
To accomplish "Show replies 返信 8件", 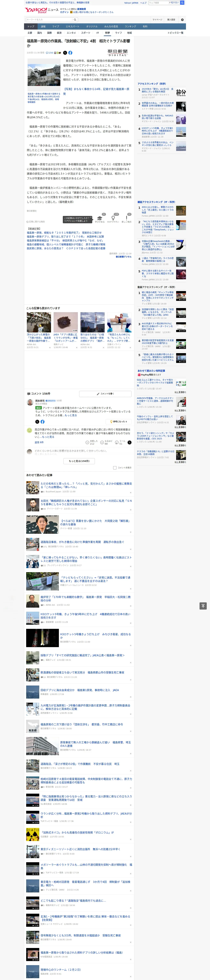I will tap(39, 442).
